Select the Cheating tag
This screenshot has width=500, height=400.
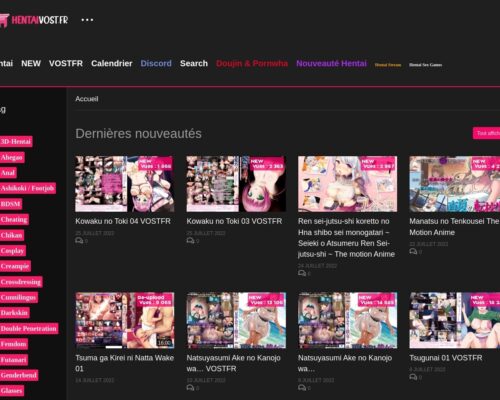click(14, 219)
